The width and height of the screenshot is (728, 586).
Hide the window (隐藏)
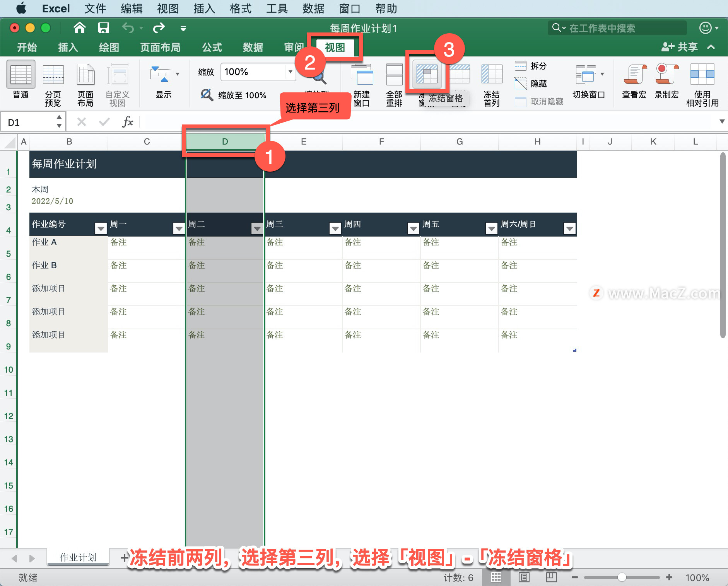click(x=530, y=83)
